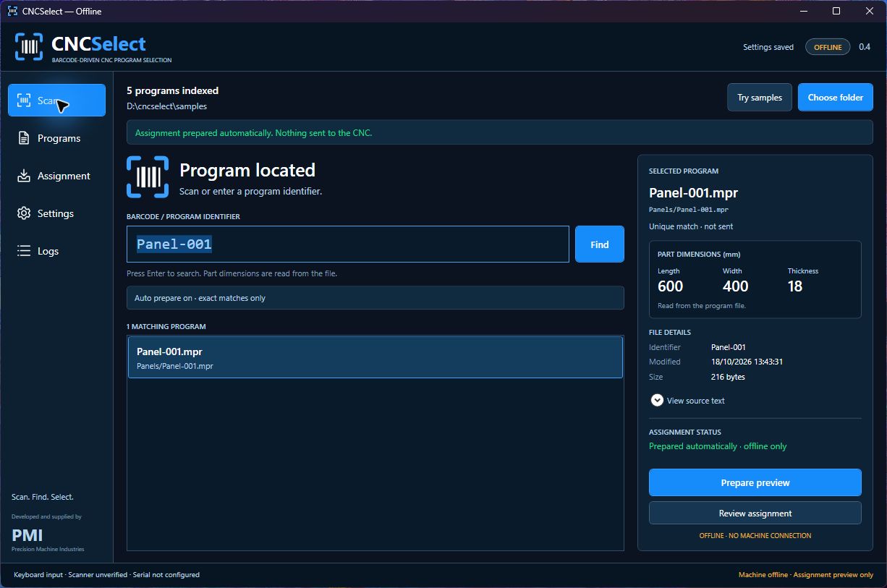This screenshot has height=588, width=887.
Task: Focus the barcode / program identifier field
Action: click(348, 244)
